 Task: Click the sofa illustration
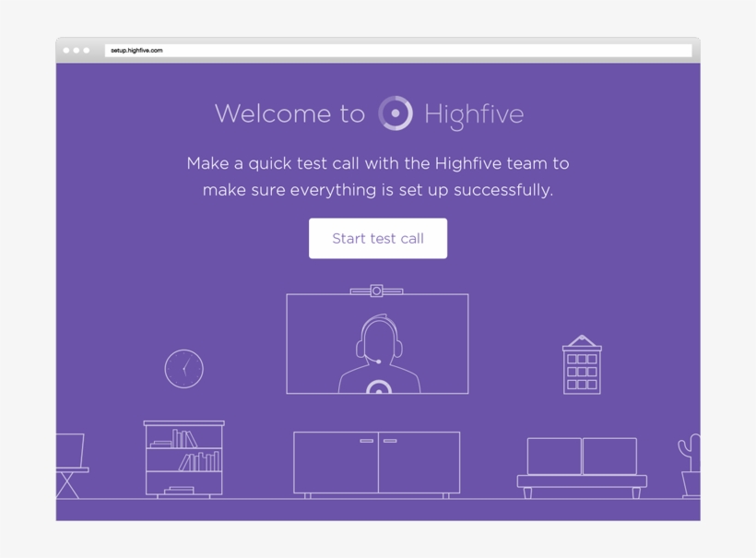(x=582, y=468)
